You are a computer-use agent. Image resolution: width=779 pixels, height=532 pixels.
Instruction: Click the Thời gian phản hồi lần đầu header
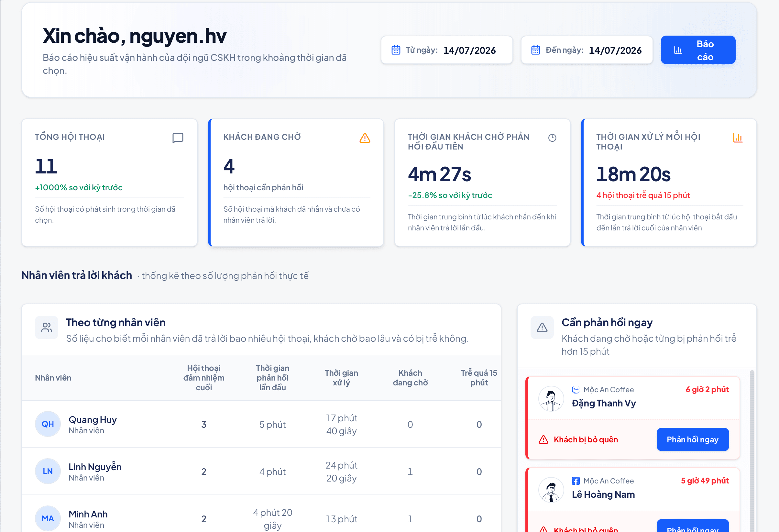coord(272,378)
